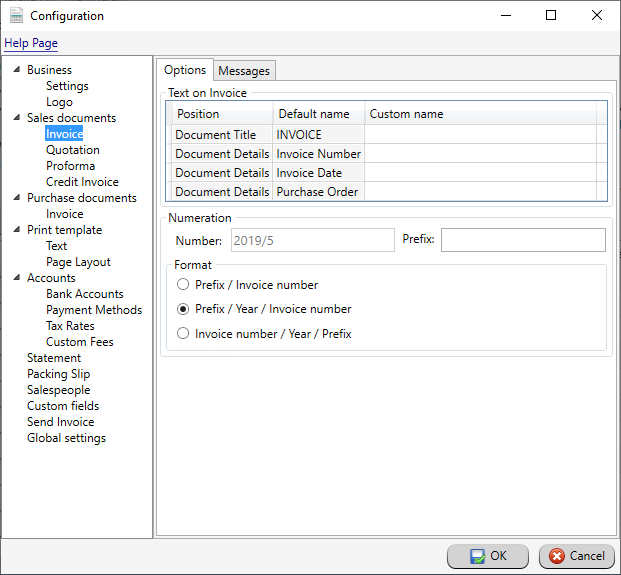
Task: Click the Prefix input field
Action: (523, 240)
